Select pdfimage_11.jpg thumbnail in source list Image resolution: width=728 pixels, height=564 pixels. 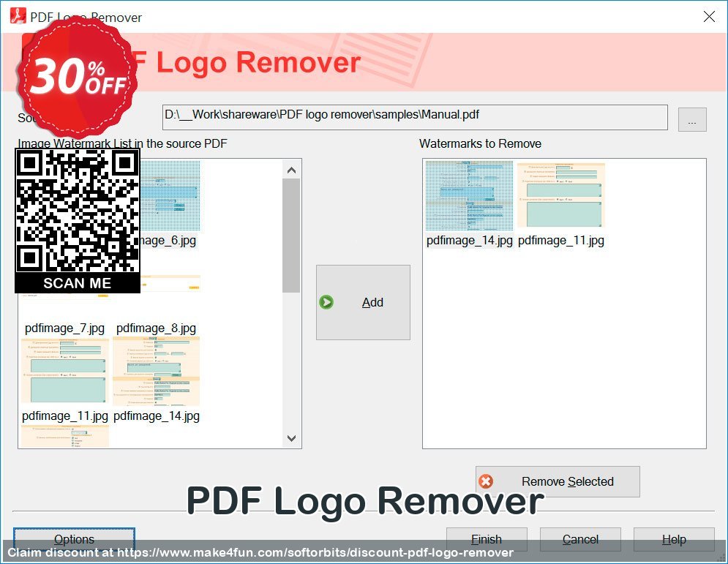click(64, 371)
